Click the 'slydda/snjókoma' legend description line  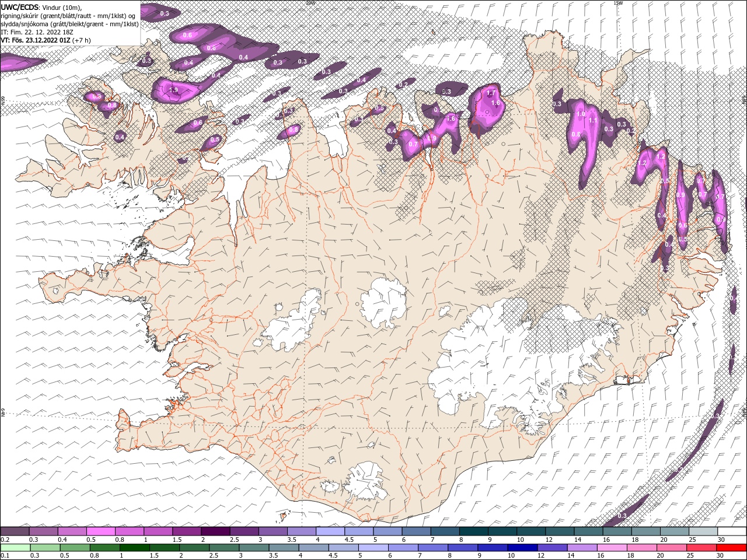pyautogui.click(x=69, y=23)
